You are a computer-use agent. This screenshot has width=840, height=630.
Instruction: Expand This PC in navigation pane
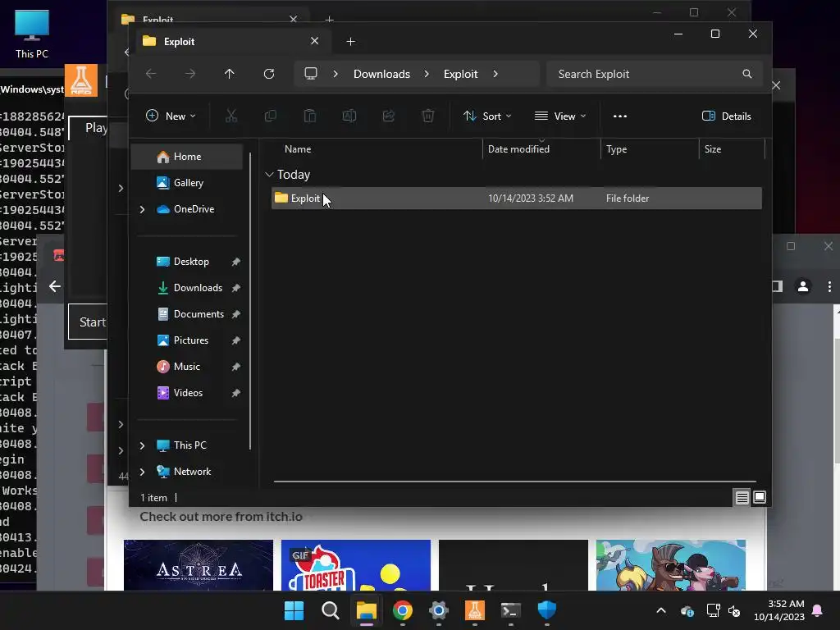click(142, 445)
